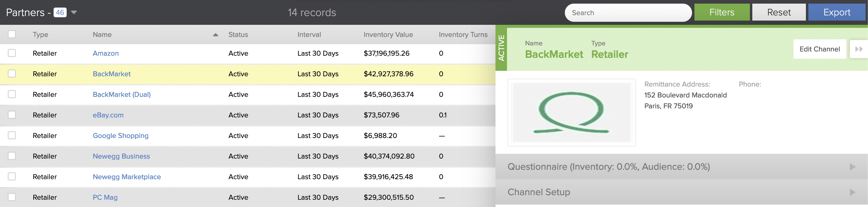The image size is (868, 207).
Task: Click the Edit Channel button
Action: point(820,49)
